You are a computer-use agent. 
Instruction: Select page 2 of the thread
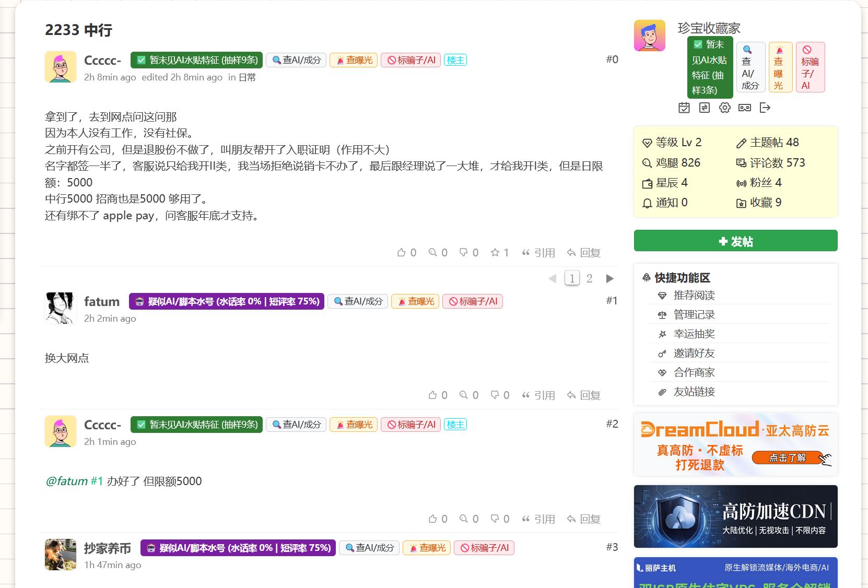(x=590, y=278)
